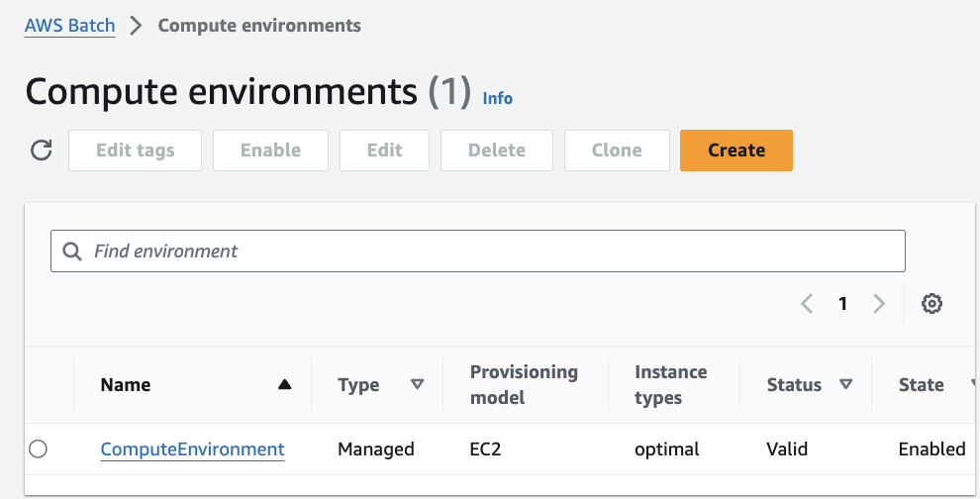Select page 1 in pagination
This screenshot has height=499, width=980.
842,304
